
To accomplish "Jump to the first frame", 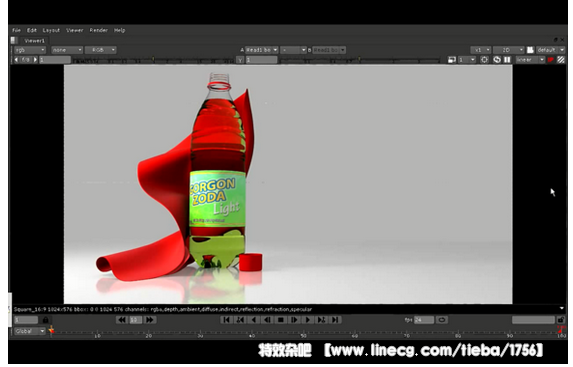I will click(227, 320).
